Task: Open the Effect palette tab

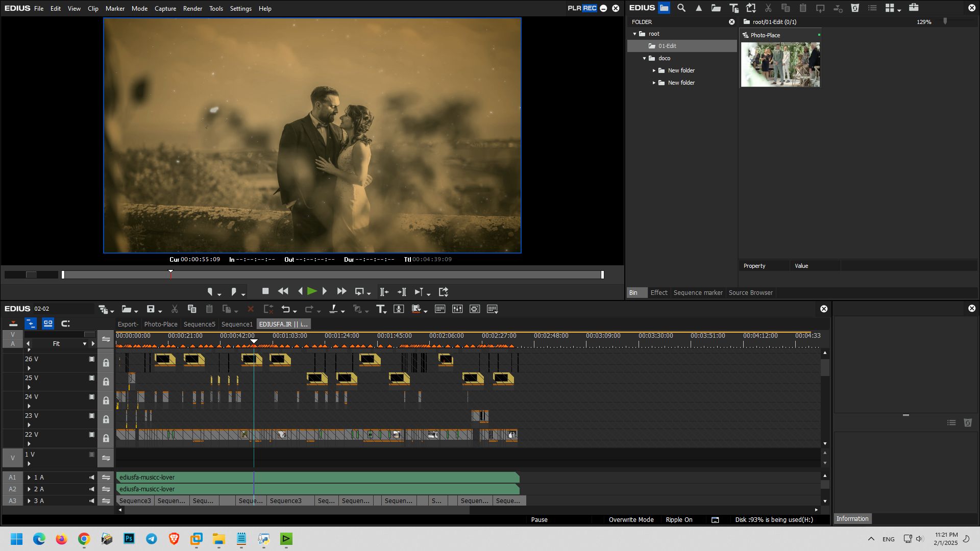Action: (x=658, y=293)
